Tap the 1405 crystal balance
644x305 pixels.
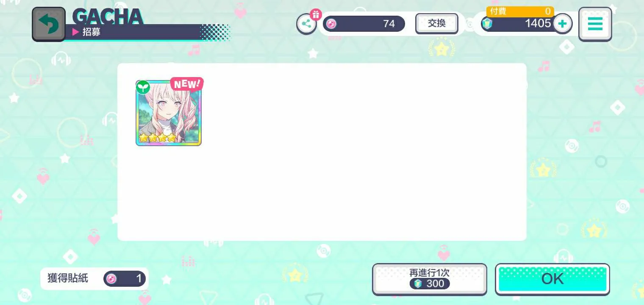point(538,23)
